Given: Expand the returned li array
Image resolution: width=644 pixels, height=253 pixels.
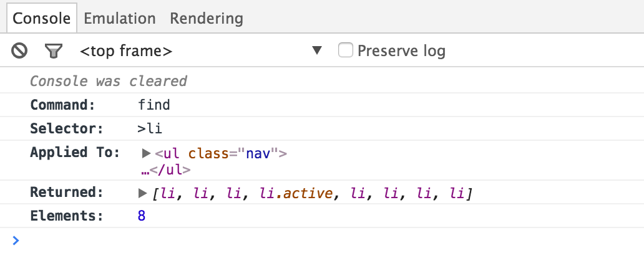Looking at the screenshot, I should point(143,194).
